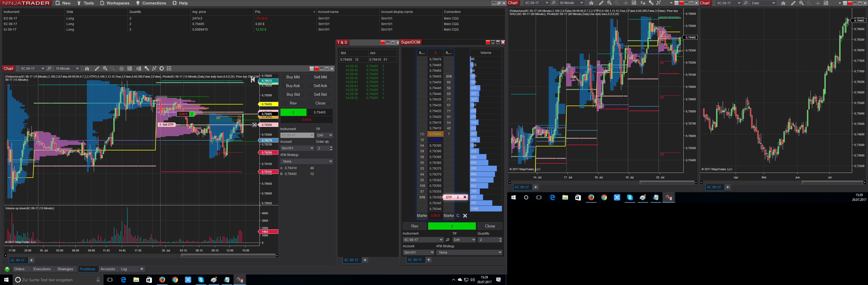This screenshot has height=285, width=868.
Task: Open drawing tools pencil in 15 Minute chart
Action: (x=97, y=69)
